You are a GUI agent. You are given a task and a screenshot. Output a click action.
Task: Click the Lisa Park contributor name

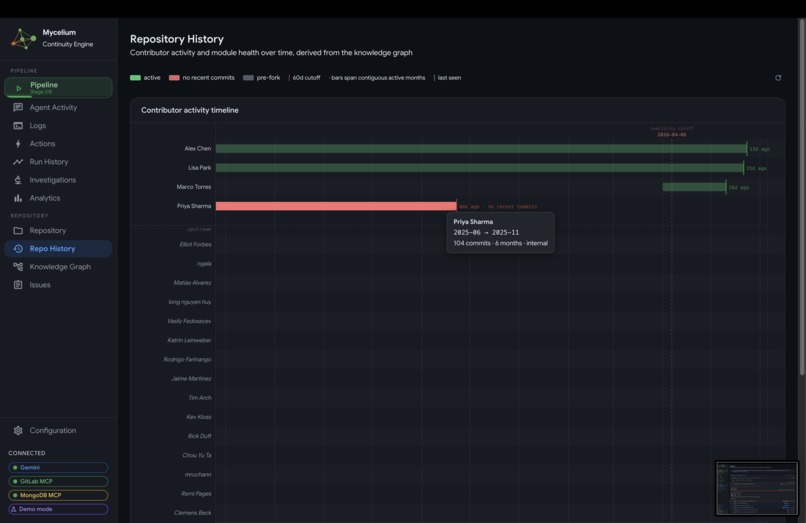click(x=199, y=168)
